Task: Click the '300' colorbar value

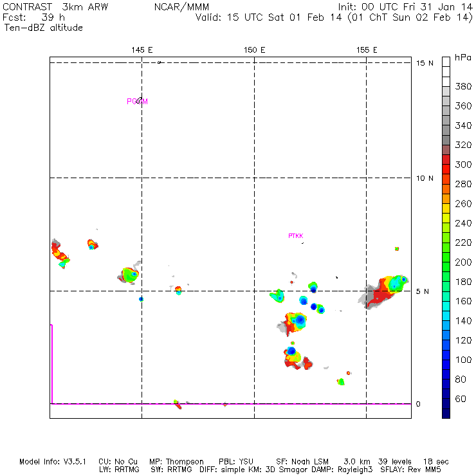Action: tap(463, 165)
